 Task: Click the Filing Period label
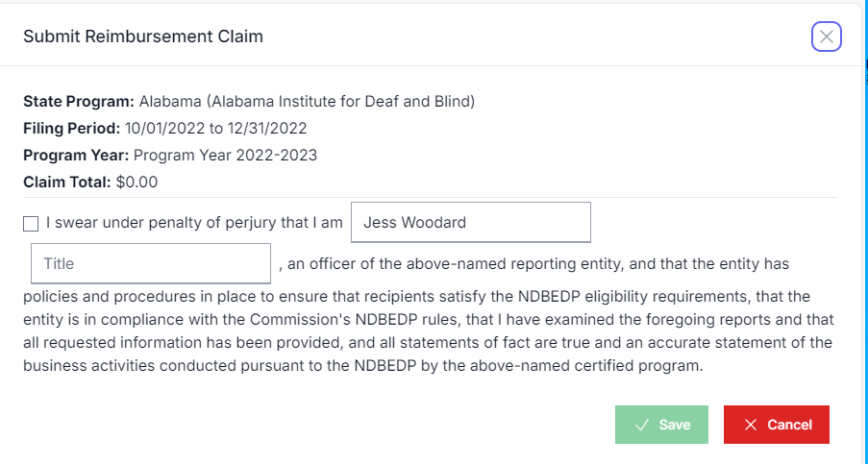tap(72, 128)
